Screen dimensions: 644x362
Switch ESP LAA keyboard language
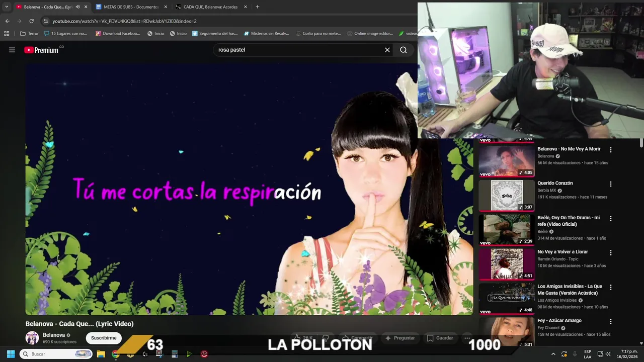coord(588,354)
